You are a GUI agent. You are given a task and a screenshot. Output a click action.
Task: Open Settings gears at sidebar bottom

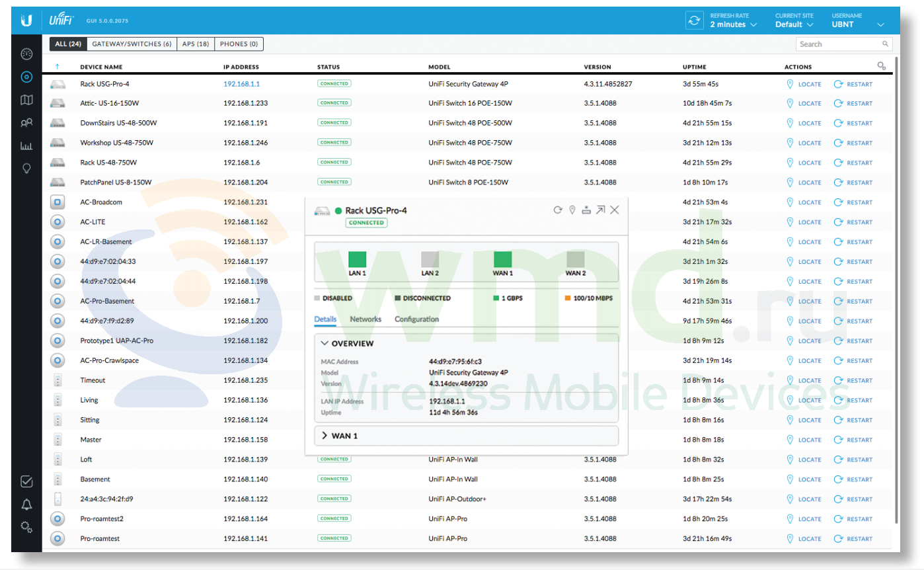pos(26,527)
